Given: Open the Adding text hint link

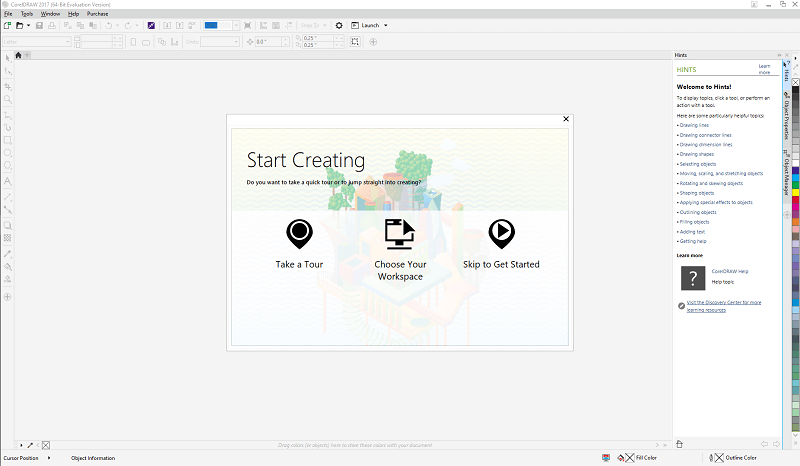Looking at the screenshot, I should point(692,232).
